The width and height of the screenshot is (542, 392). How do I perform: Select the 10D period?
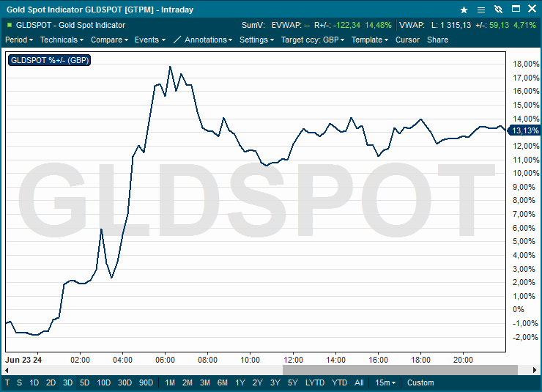pos(104,382)
